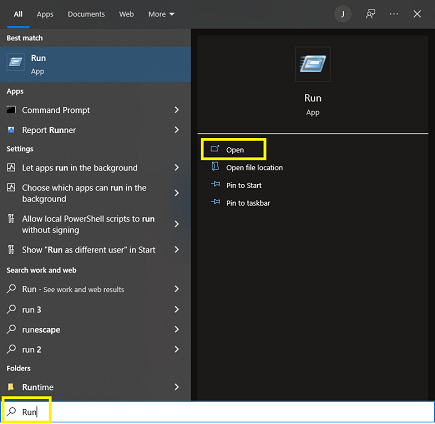The image size is (435, 424).
Task: Click the Show Run as different user icon
Action: click(11, 250)
